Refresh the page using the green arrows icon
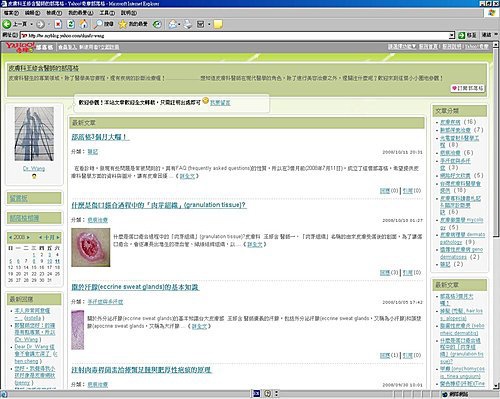The width and height of the screenshot is (500, 399). [x=71, y=24]
